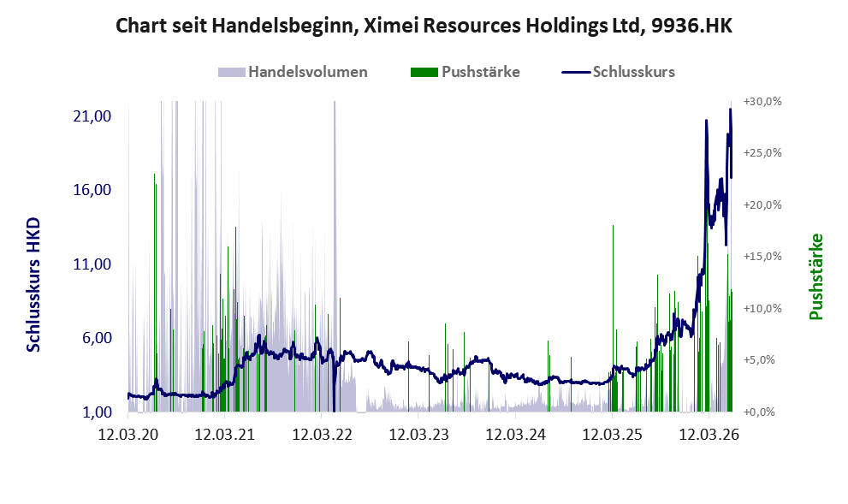Click the 12.03.20 date axis label
Screen dimensions: 848x504
pos(128,435)
